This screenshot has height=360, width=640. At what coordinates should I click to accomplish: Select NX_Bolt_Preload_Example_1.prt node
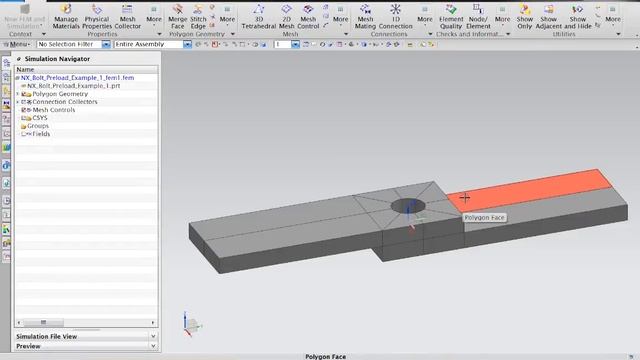(x=74, y=86)
